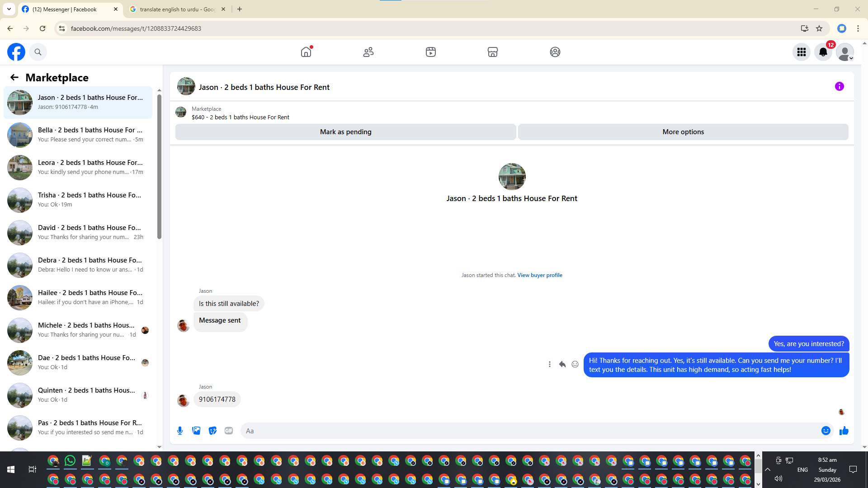Click the More options button
This screenshot has height=488, width=868.
(x=683, y=132)
